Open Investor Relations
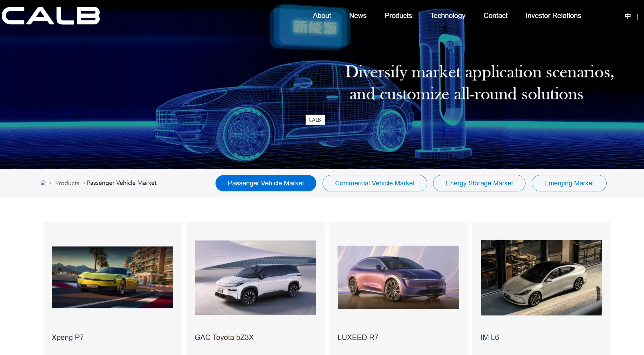 tap(553, 16)
